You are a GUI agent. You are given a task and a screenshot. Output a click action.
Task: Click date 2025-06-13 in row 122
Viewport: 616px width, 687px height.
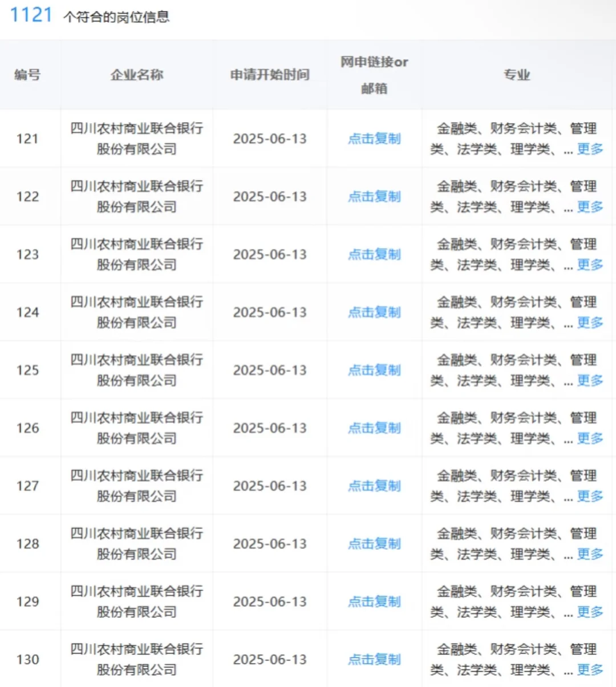(x=270, y=197)
